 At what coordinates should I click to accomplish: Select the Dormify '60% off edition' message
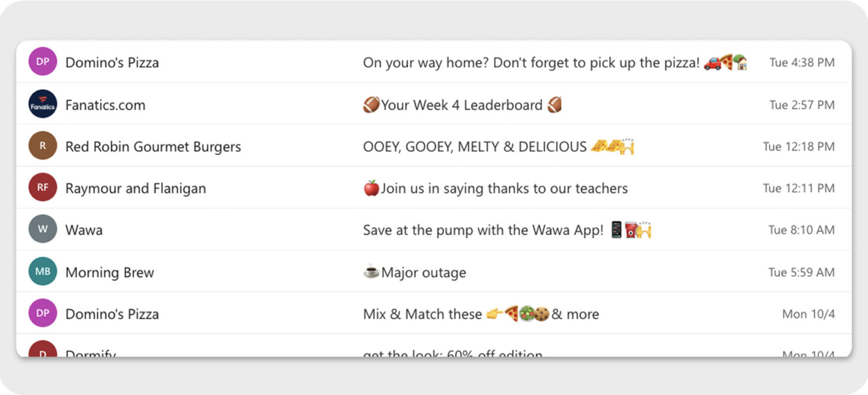452,354
